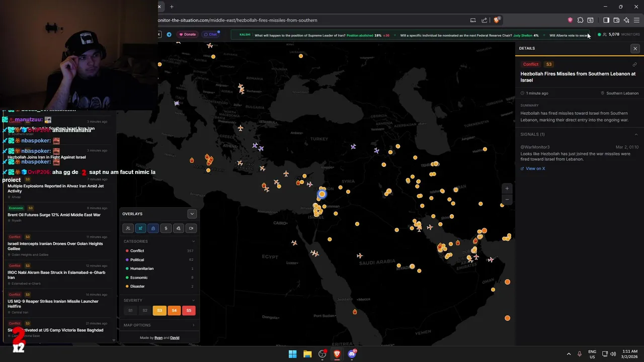Open View on X link

point(533,168)
